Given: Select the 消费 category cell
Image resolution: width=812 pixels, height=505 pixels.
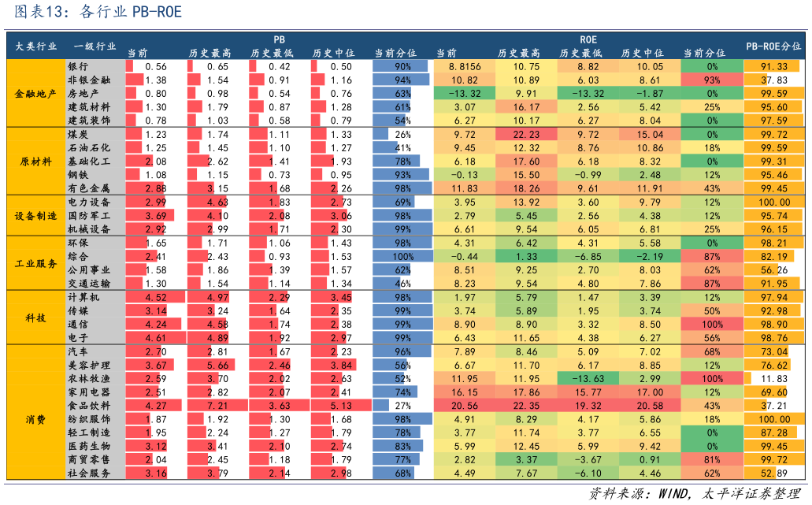Looking at the screenshot, I should [35, 418].
